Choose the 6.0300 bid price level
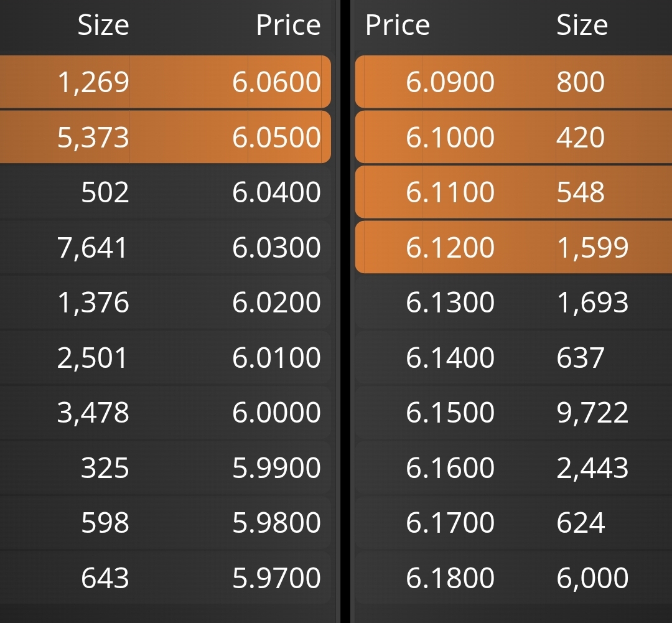The width and height of the screenshot is (672, 623). click(276, 247)
